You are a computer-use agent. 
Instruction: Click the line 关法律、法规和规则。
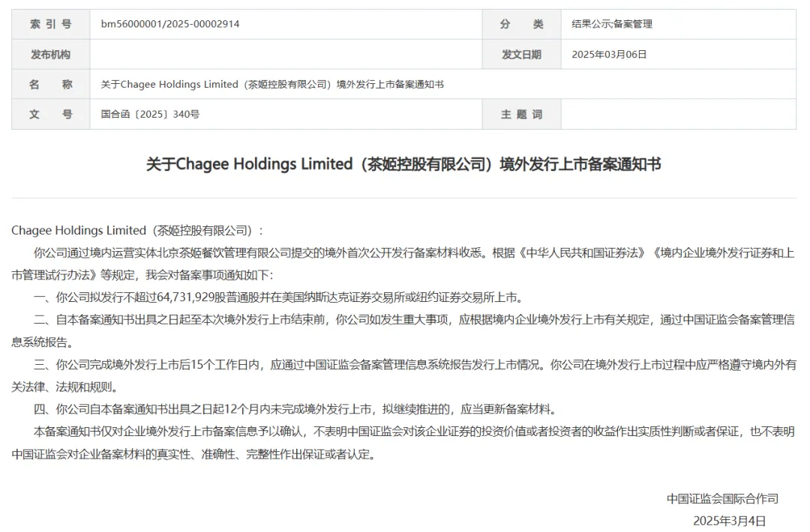coord(67,387)
